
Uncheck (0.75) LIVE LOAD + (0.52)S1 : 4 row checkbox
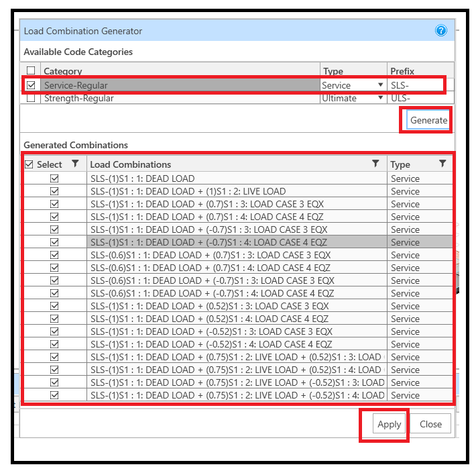(54, 370)
